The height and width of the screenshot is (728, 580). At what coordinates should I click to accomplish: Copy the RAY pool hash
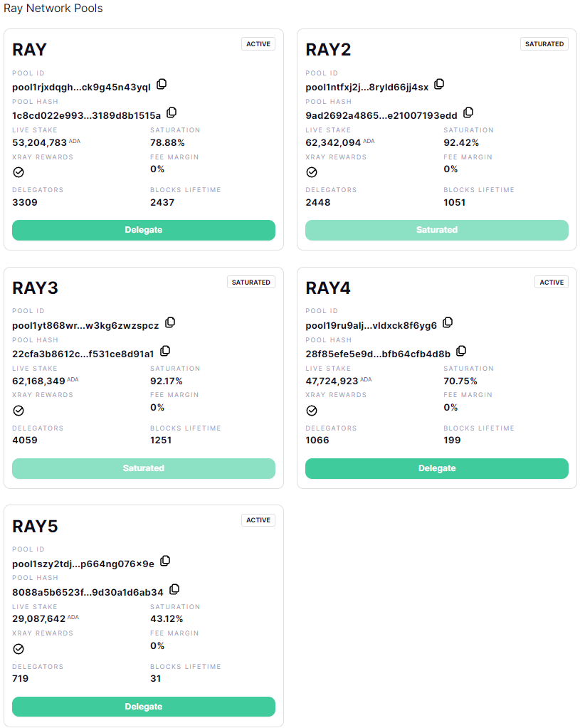(x=172, y=113)
